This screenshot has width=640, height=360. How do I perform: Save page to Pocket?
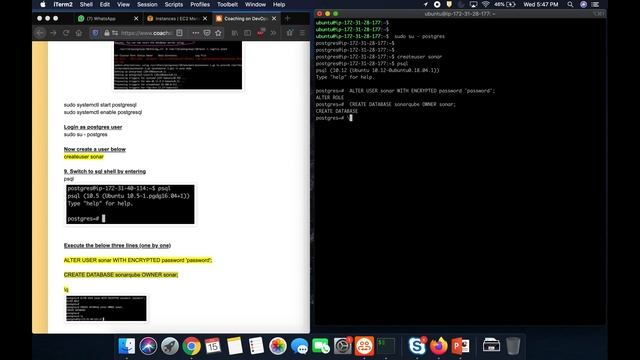pyautogui.click(x=207, y=33)
